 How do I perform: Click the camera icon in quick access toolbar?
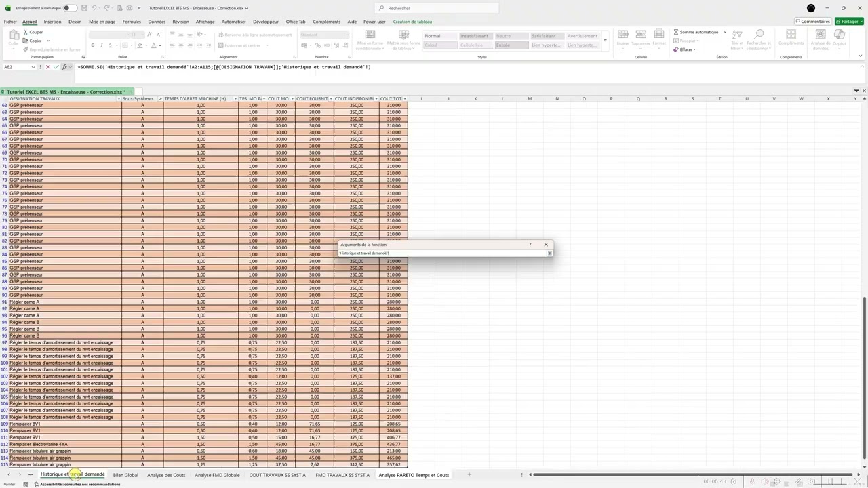pyautogui.click(x=130, y=8)
